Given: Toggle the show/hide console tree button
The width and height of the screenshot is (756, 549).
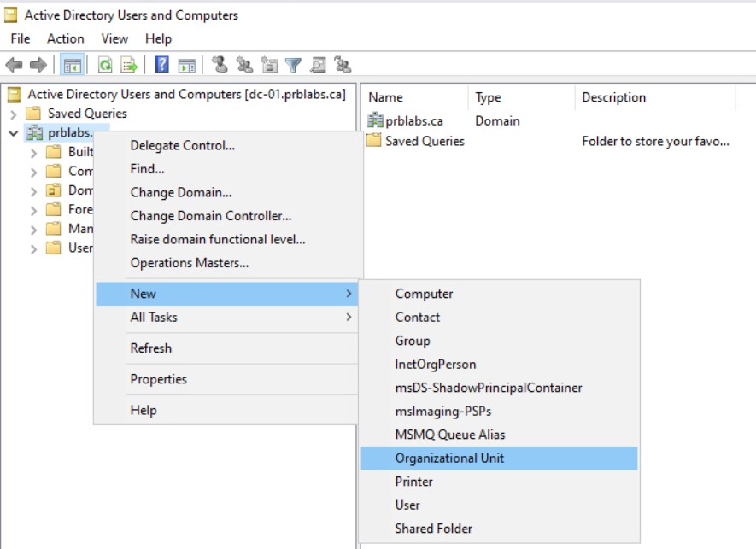Looking at the screenshot, I should (72, 65).
